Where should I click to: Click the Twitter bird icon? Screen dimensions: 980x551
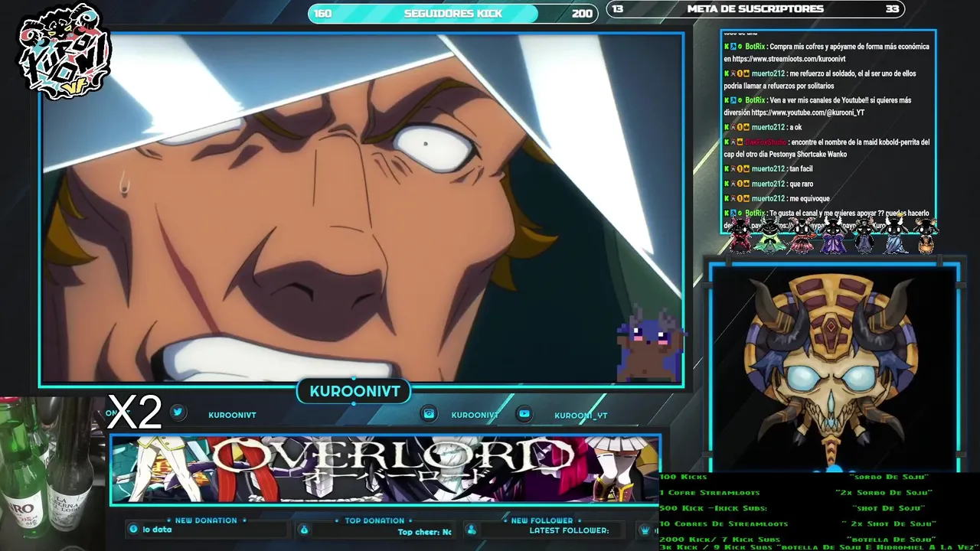[x=178, y=412]
